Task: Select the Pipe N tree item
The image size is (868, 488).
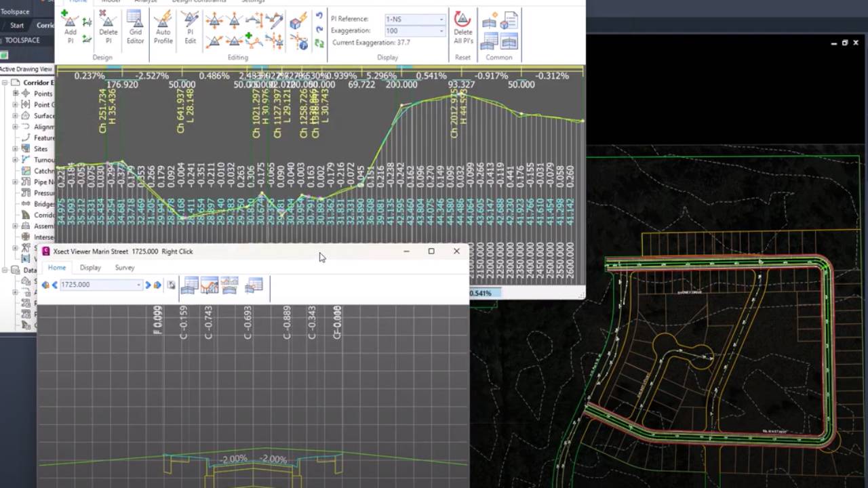Action: pos(43,182)
